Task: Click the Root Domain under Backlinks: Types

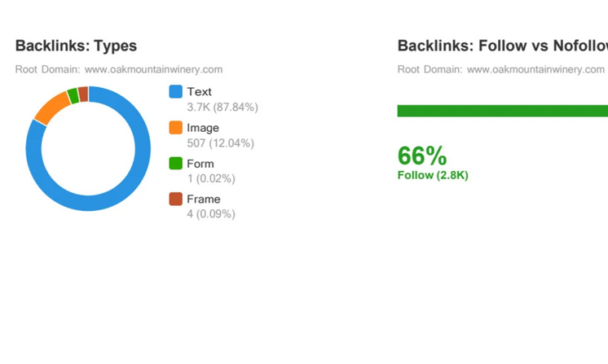Action: 119,69
